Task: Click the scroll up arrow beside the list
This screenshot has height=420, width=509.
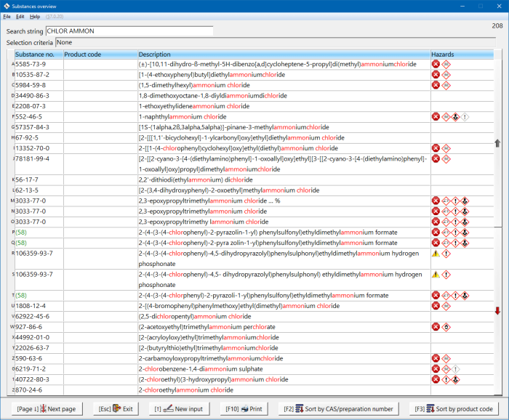Action: tap(497, 144)
